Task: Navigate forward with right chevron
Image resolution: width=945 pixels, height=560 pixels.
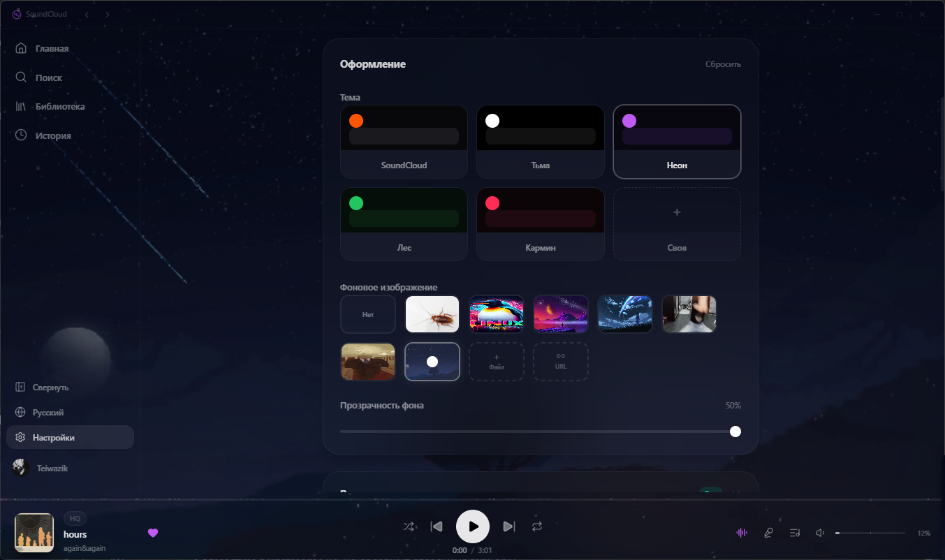Action: pyautogui.click(x=107, y=14)
